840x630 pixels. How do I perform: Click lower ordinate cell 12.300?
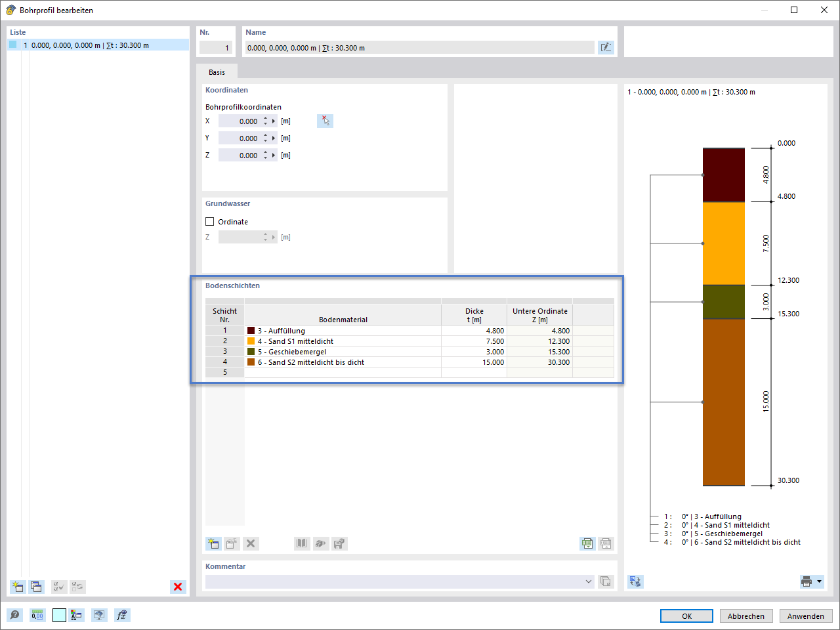[x=539, y=341]
